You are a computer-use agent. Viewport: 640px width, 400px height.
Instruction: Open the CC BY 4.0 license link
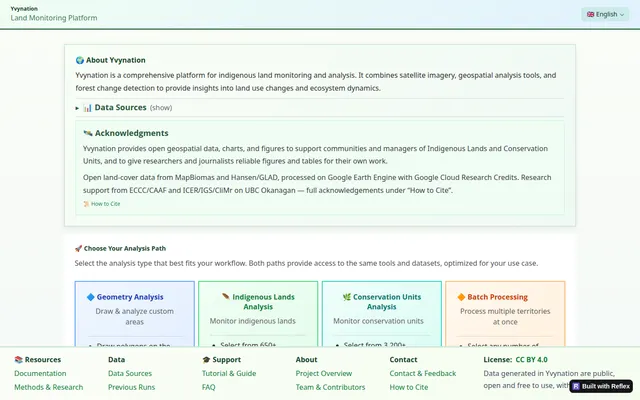pos(531,360)
